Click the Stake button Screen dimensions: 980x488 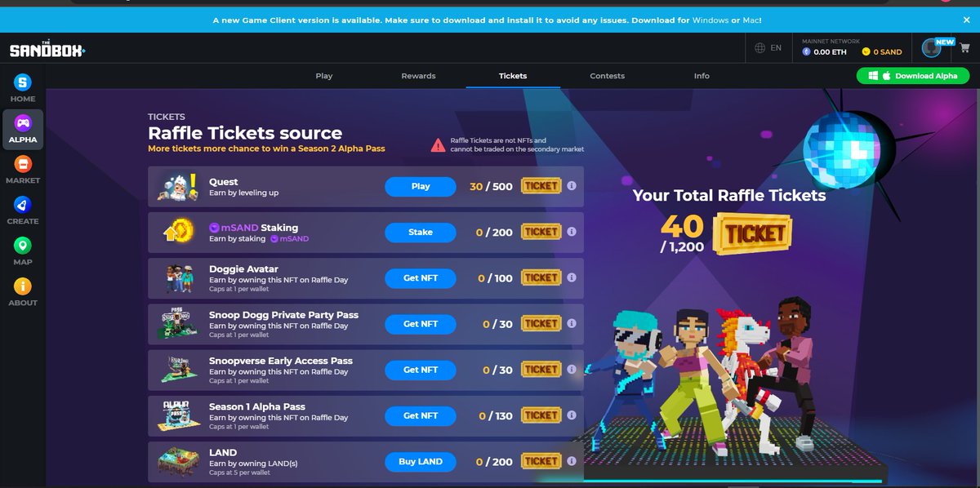421,232
